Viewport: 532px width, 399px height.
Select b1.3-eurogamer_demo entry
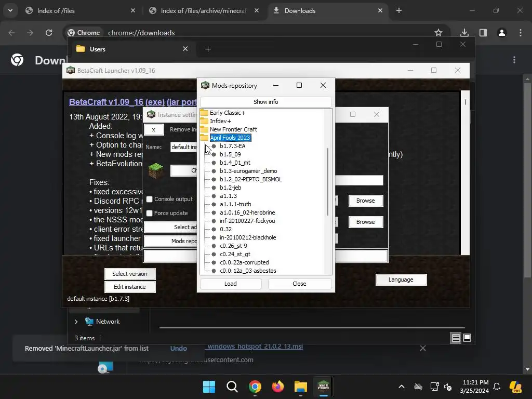pyautogui.click(x=248, y=171)
